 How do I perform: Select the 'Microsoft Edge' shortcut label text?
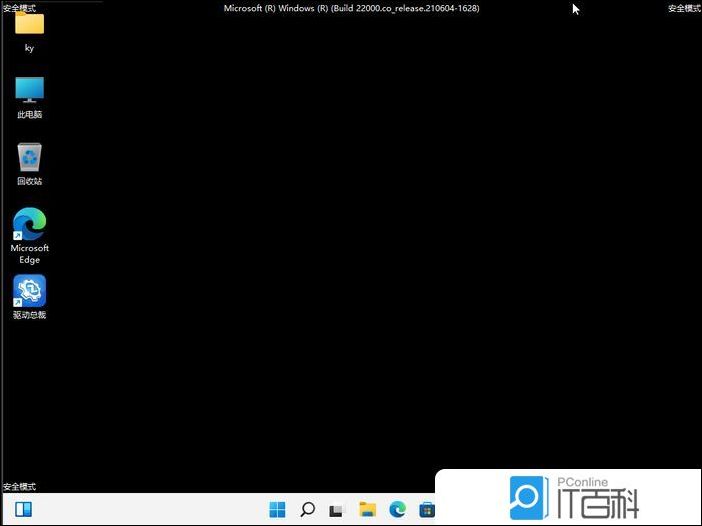click(x=30, y=254)
